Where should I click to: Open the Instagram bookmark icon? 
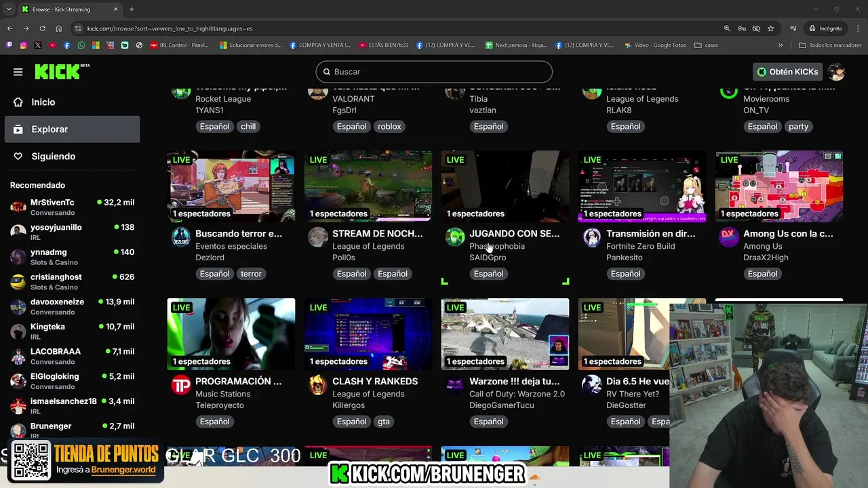23,45
